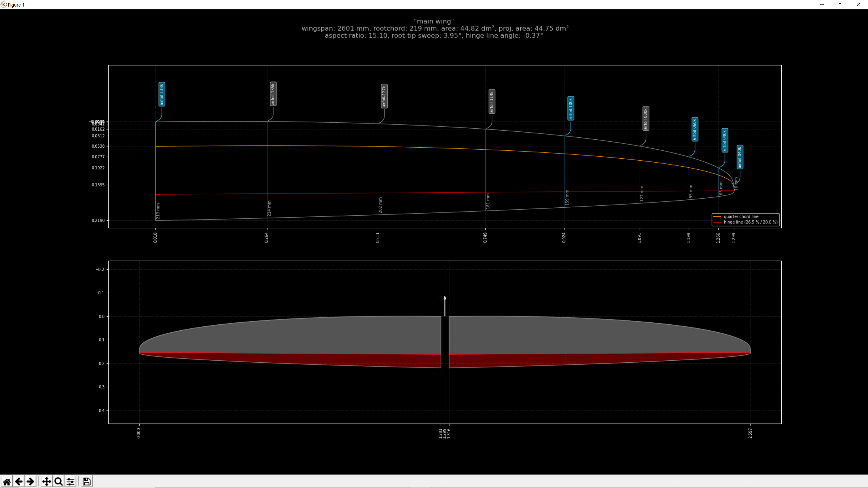Image resolution: width=868 pixels, height=488 pixels.
Task: Open the configure subplots sliders tool
Action: 71,482
